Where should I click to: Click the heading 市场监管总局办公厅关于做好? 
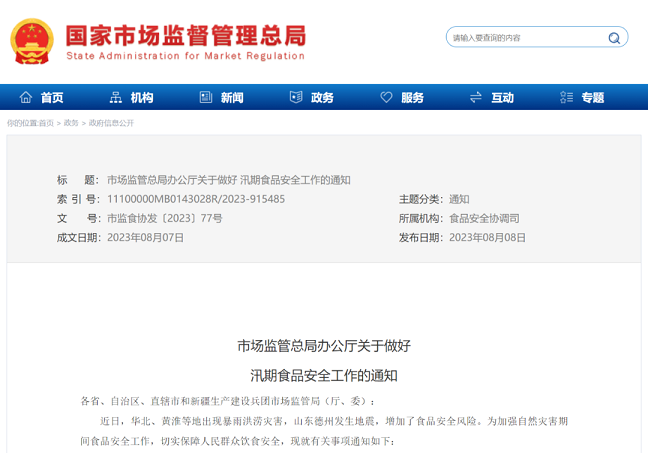(324, 346)
